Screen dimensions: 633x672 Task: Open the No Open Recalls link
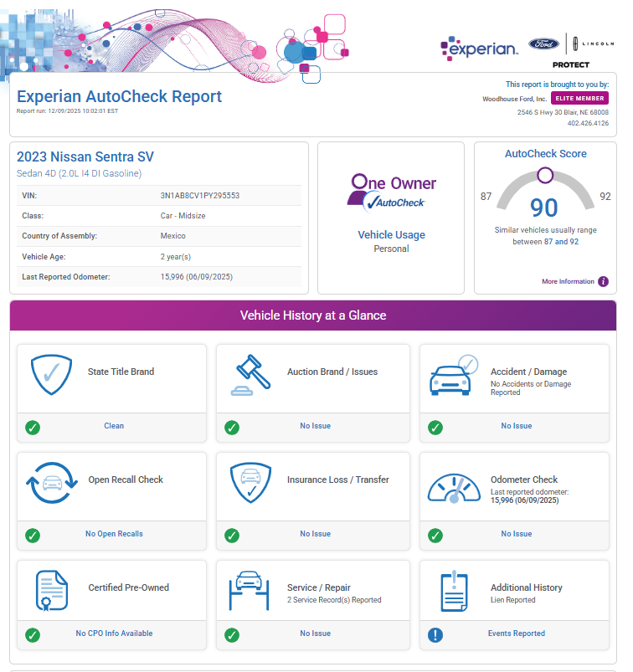(114, 534)
